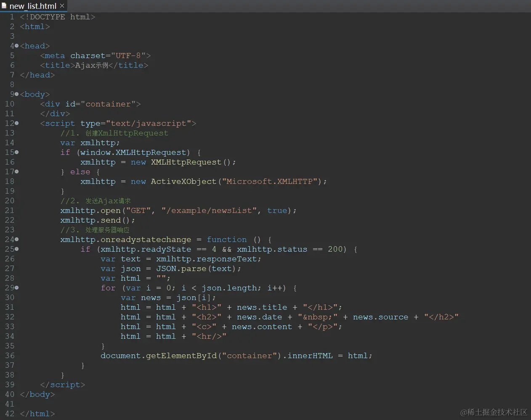Click the closing </script> tag

(62, 385)
